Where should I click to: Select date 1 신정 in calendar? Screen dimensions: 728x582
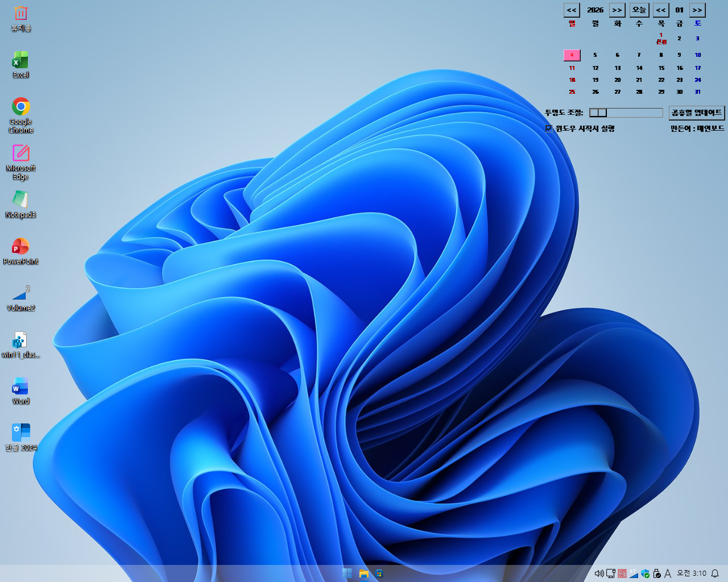tap(661, 38)
